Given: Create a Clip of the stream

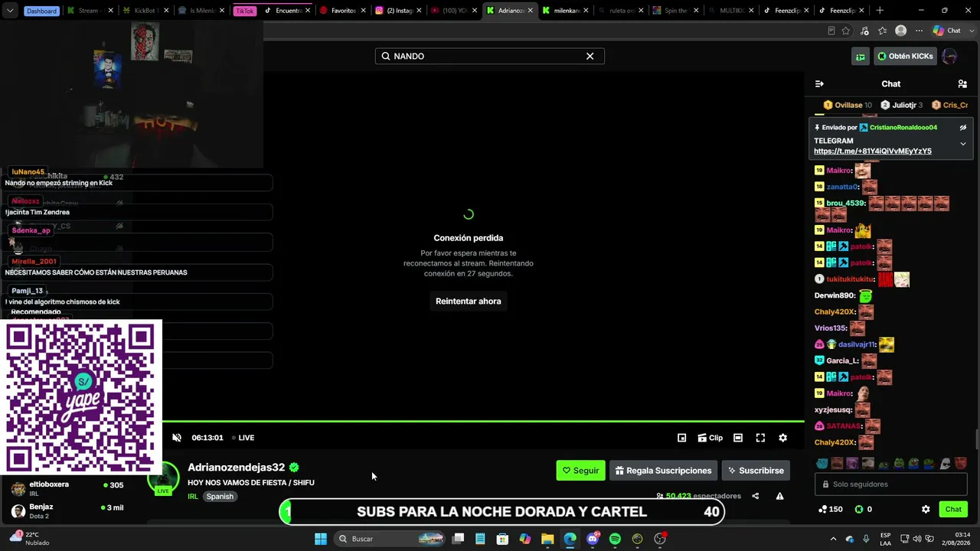Looking at the screenshot, I should tap(710, 438).
